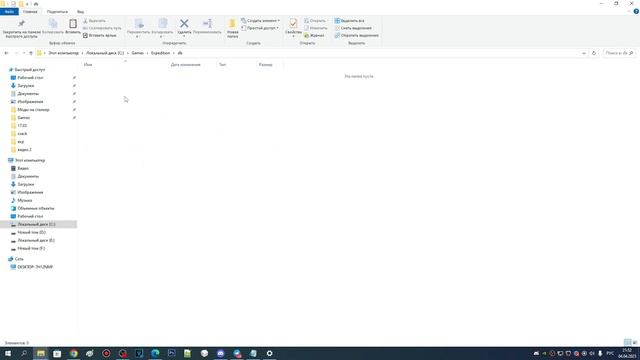This screenshot has width=640, height=360.
Task: Select Этот компьютер in navigation pane
Action: click(x=29, y=160)
